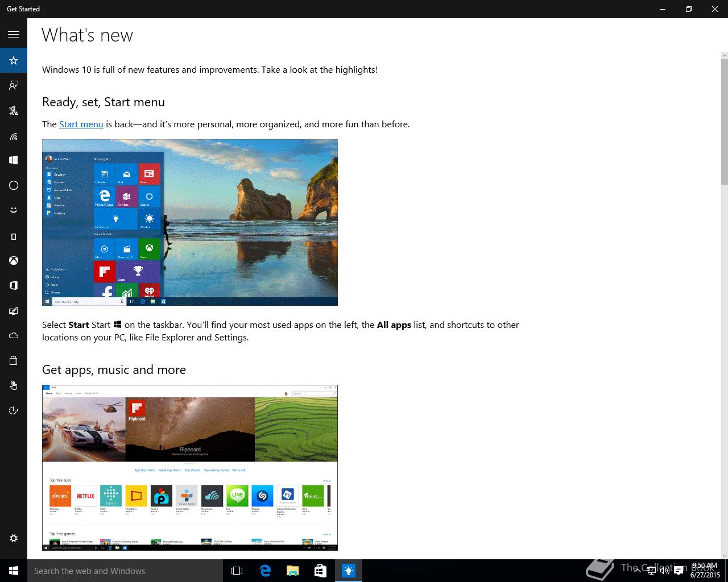The height and width of the screenshot is (582, 728).
Task: Open the cloud OneDrive sidebar section
Action: point(14,335)
